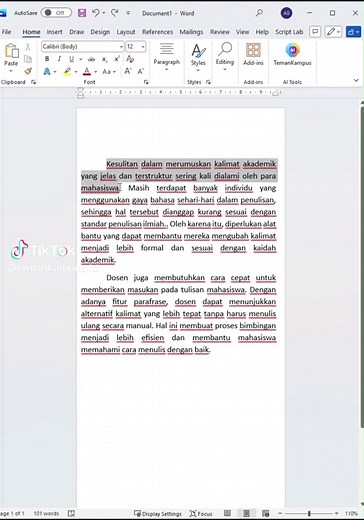Redo the last action
The width and height of the screenshot is (364, 520).
[114, 13]
